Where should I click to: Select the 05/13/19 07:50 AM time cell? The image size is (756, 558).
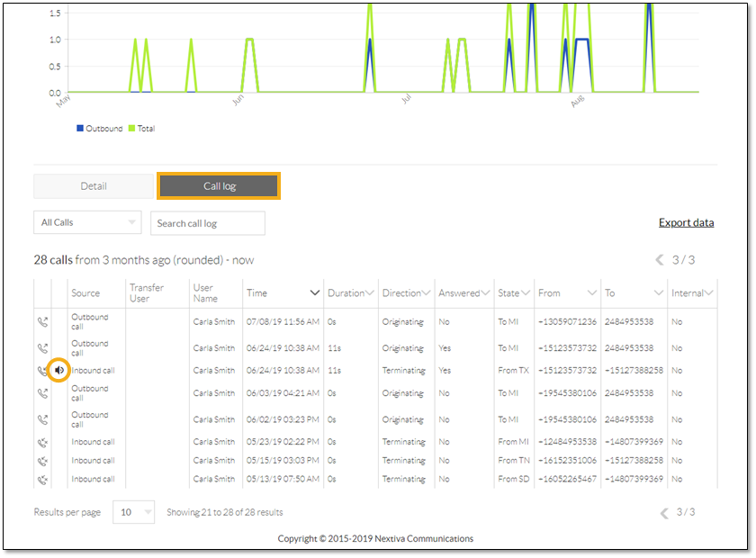coord(283,479)
